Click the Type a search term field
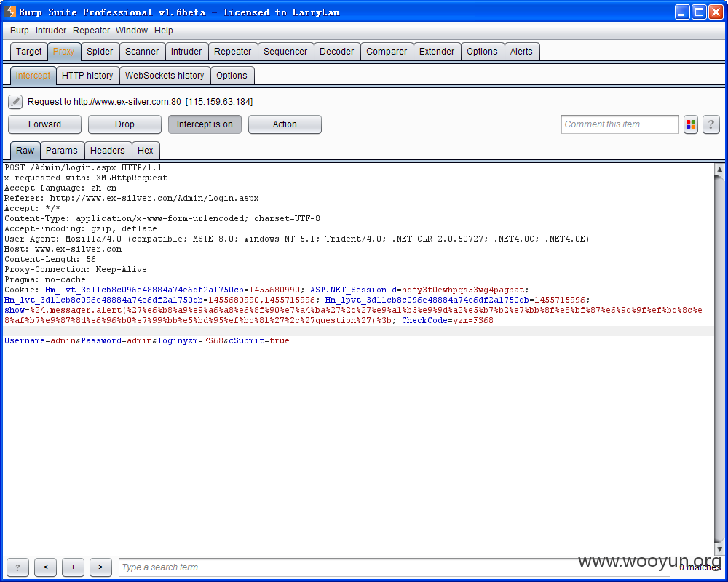The height and width of the screenshot is (582, 728). [x=394, y=567]
